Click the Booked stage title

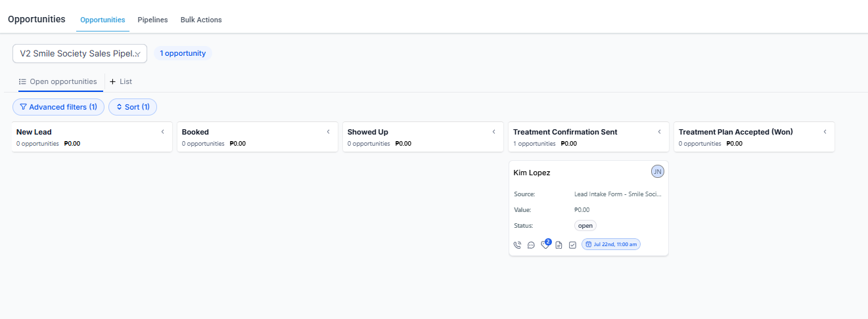click(195, 132)
